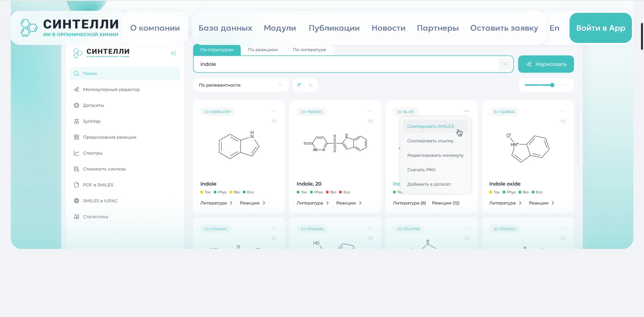Click the Синтелли hexagon logo in header
Image resolution: width=644 pixels, height=317 pixels.
click(x=29, y=28)
